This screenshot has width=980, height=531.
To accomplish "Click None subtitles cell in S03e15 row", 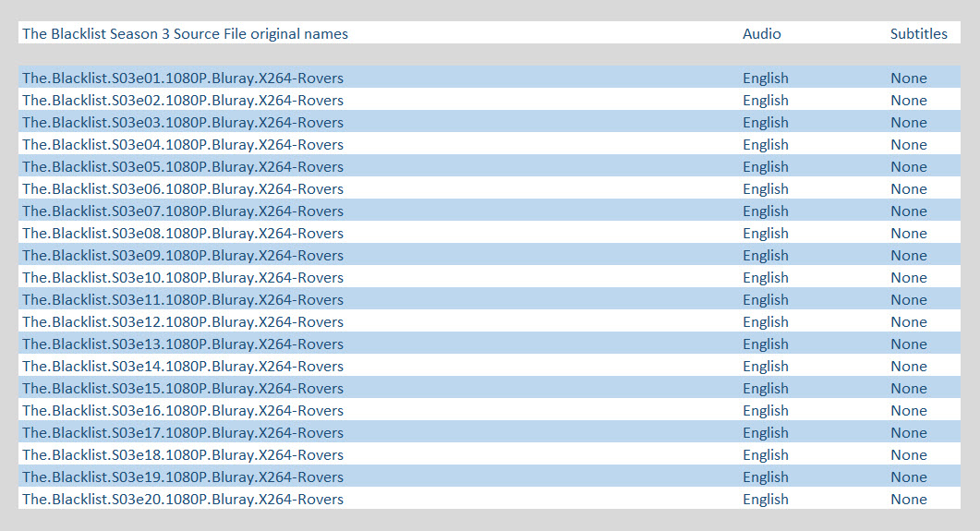I will (909, 389).
